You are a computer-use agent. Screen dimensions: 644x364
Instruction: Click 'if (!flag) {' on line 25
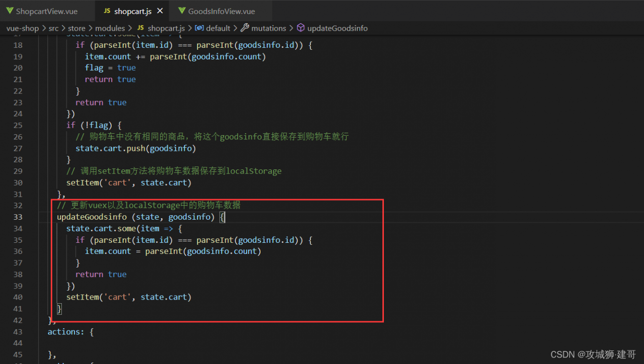pyautogui.click(x=94, y=125)
